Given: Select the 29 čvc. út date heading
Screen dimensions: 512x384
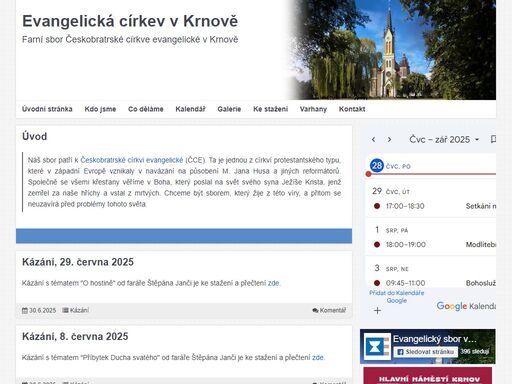Looking at the screenshot, I should [x=391, y=191].
